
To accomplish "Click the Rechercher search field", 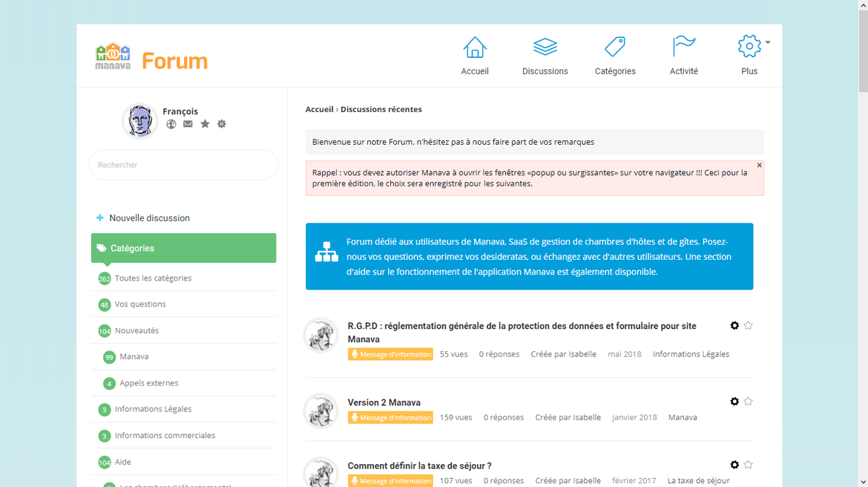I will pyautogui.click(x=183, y=165).
